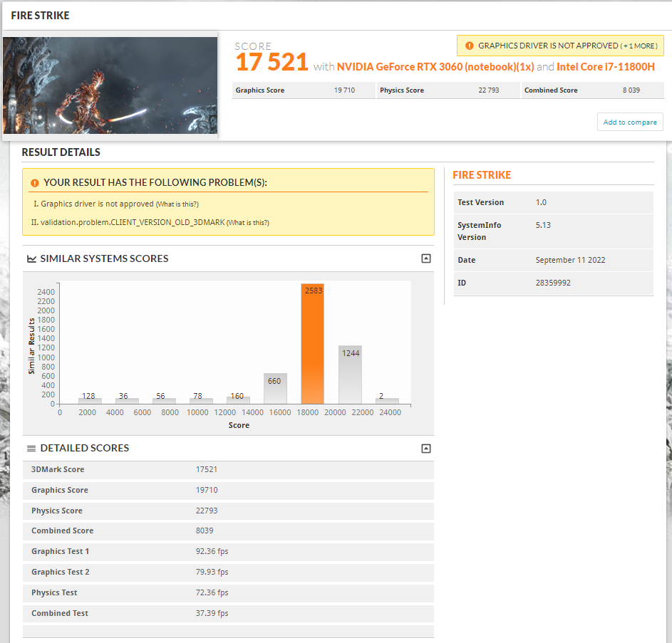Click the list icon beside Detailed Scores

(x=31, y=449)
